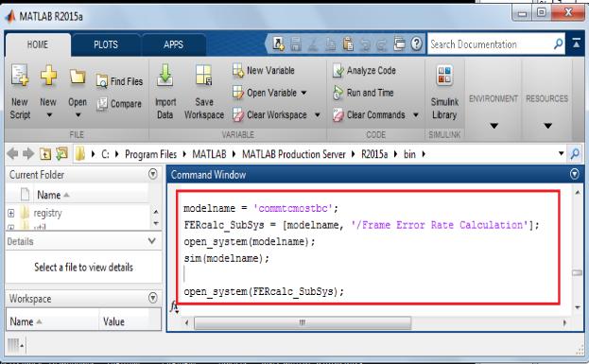Collapse the Details panel chevron
Viewport: 589px width, 364px height.
152,241
